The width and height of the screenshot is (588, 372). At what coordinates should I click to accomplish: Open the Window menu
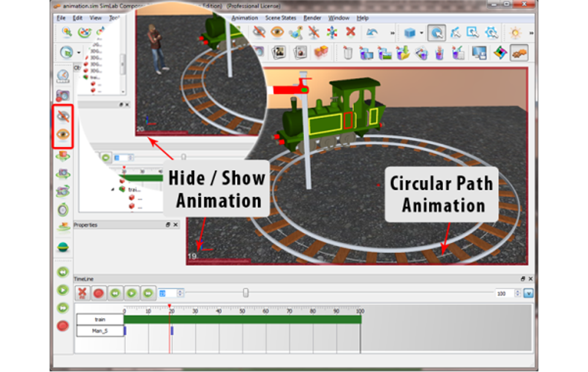click(338, 18)
